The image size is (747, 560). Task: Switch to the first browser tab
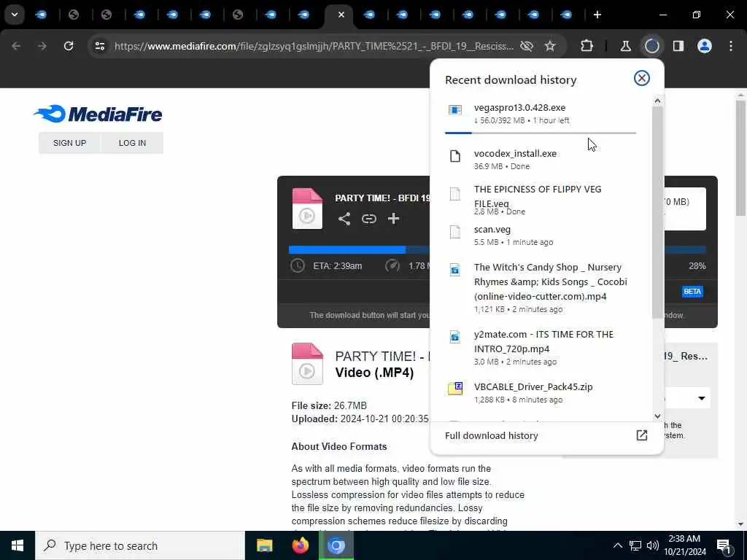[41, 15]
